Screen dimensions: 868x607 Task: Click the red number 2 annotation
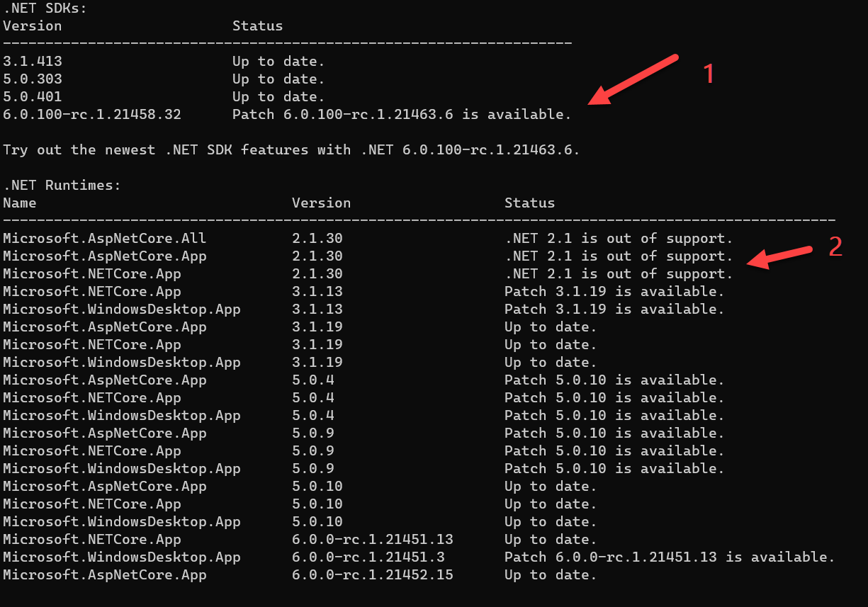point(835,246)
